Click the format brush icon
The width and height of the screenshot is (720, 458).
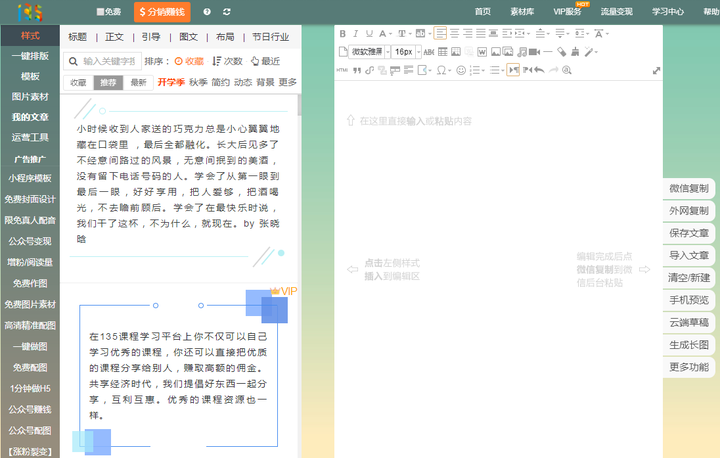click(575, 52)
